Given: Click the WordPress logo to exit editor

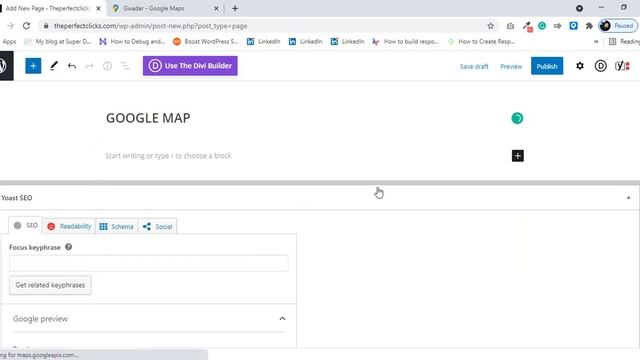Looking at the screenshot, I should click(3, 66).
